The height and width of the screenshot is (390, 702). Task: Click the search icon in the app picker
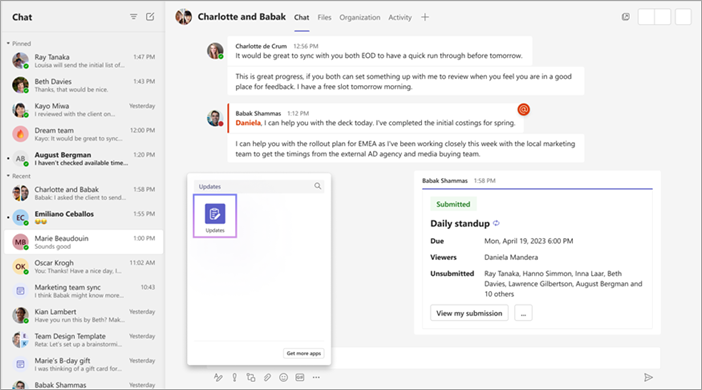click(x=317, y=186)
